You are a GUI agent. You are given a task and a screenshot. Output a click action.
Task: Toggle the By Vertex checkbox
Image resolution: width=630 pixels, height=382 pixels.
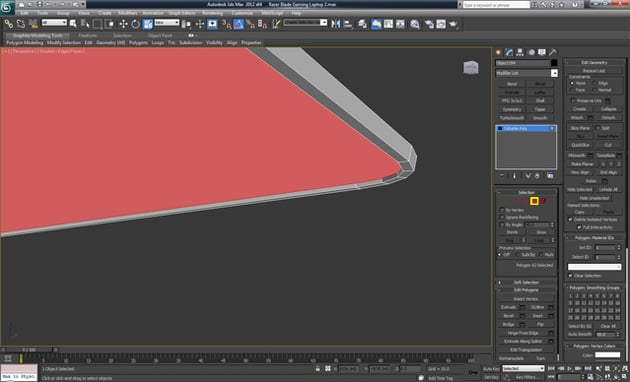pyautogui.click(x=502, y=210)
